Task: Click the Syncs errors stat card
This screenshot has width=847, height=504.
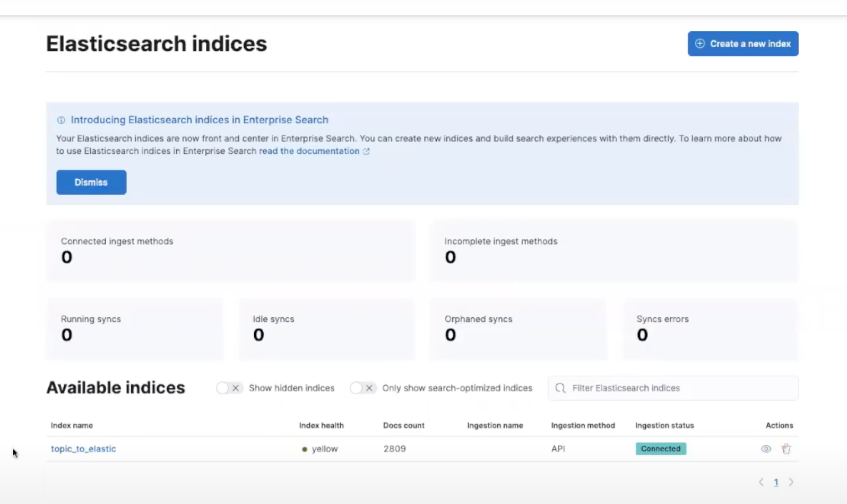Action: coord(711,329)
